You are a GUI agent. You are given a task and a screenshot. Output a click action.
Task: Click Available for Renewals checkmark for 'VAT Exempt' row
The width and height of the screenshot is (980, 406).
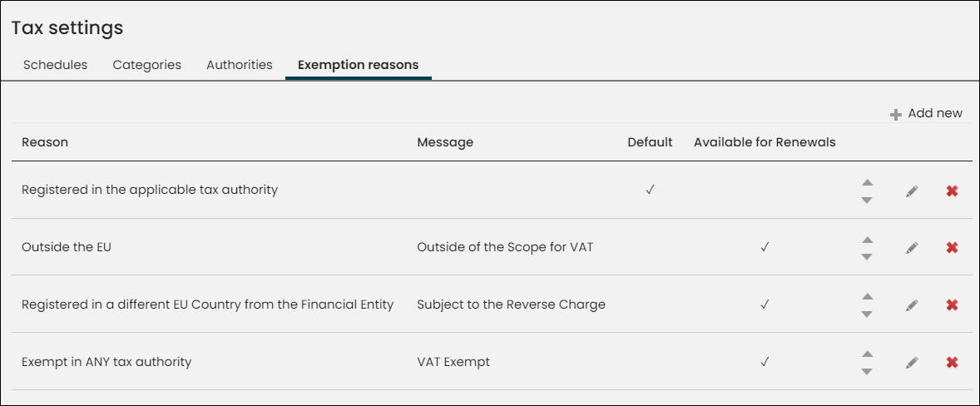click(765, 362)
